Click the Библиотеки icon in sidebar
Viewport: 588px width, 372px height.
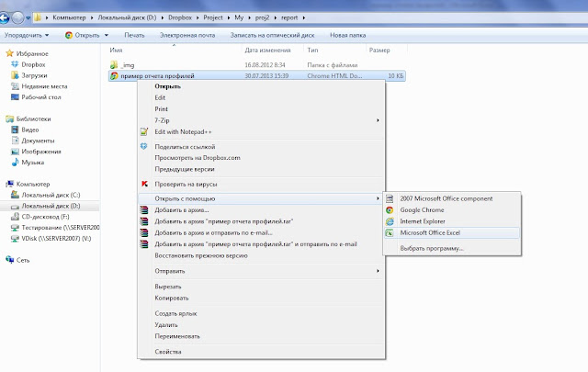click(x=10, y=118)
